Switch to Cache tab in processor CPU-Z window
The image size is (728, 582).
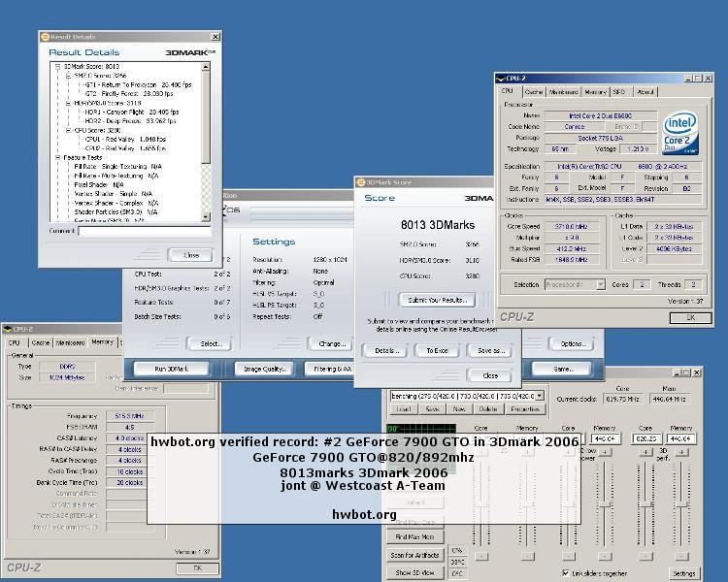[x=534, y=92]
